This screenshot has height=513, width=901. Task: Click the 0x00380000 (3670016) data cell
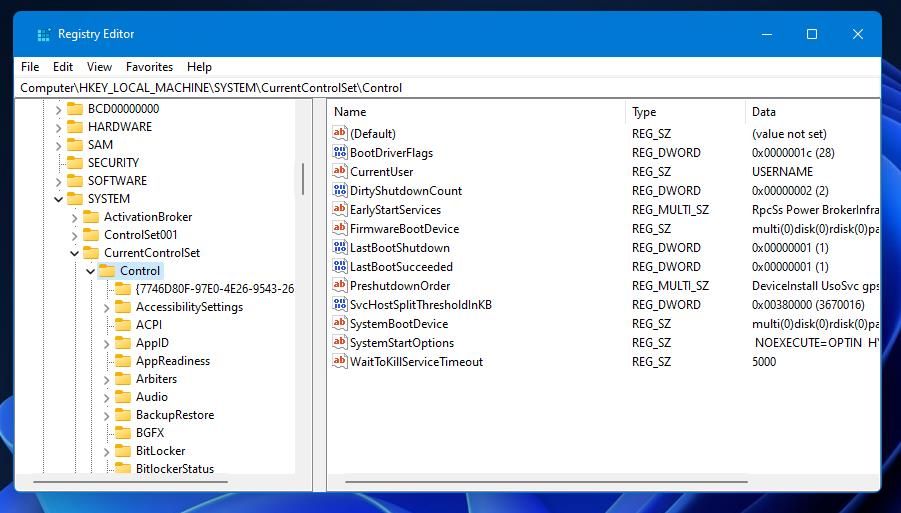click(x=808, y=304)
